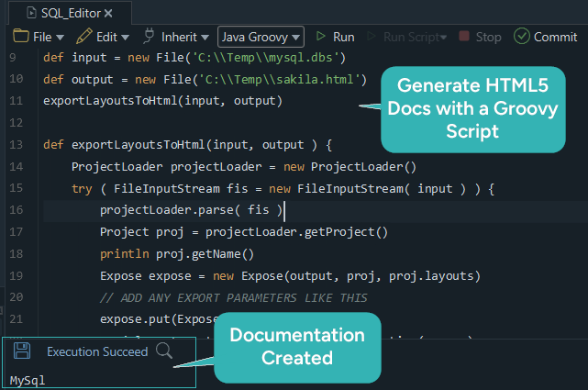Screen dimensions: 588x390
Task: Open the File menu label
Action: coord(42,37)
